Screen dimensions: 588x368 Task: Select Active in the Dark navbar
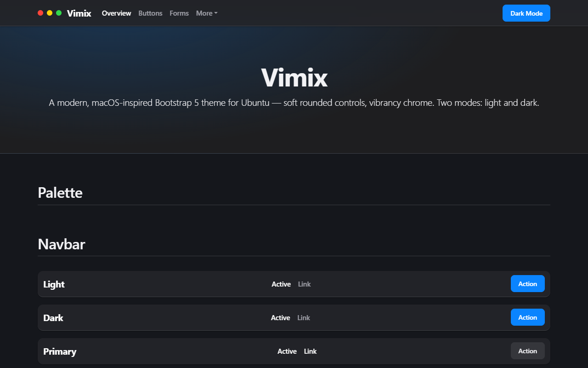280,318
